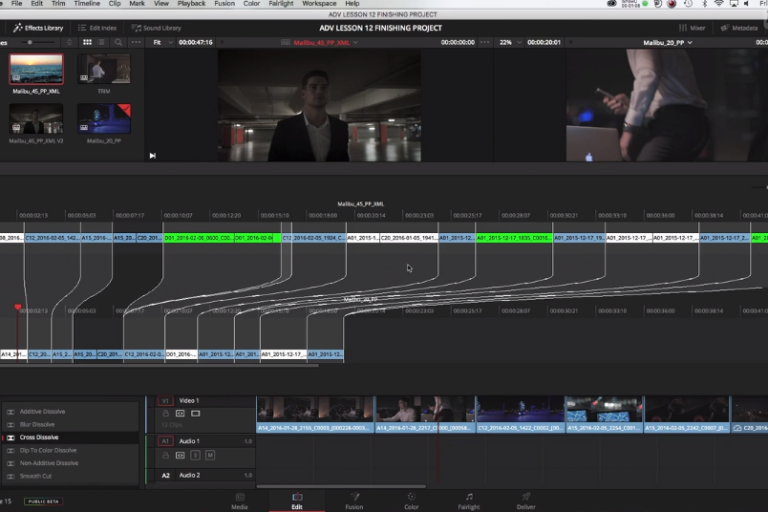Image resolution: width=768 pixels, height=512 pixels.
Task: Toggle the Effects Library panel button
Action: [38, 28]
